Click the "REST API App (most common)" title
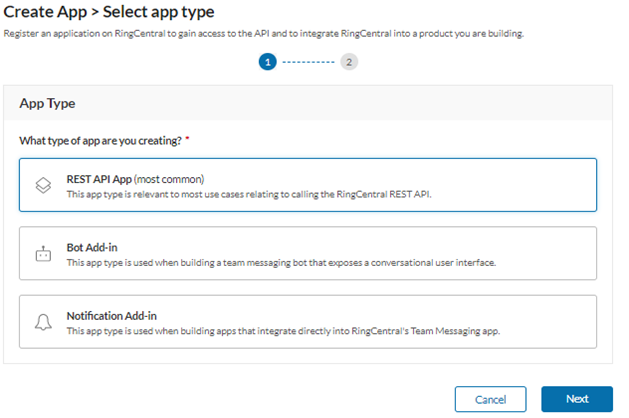 point(135,178)
